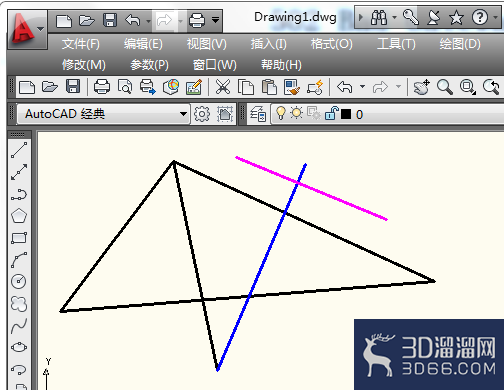Click the My Workspace icon
This screenshot has height=390, width=504.
point(225,114)
